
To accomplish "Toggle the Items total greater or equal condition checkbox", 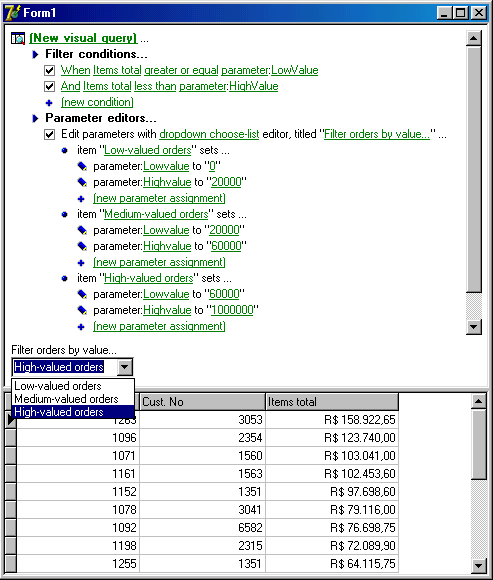I will [x=50, y=70].
